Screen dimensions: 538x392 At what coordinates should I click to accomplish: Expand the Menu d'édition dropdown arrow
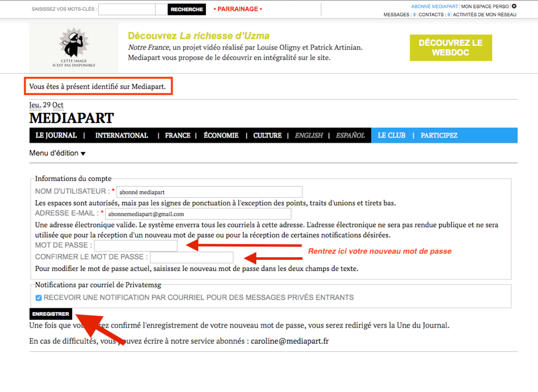[83, 154]
